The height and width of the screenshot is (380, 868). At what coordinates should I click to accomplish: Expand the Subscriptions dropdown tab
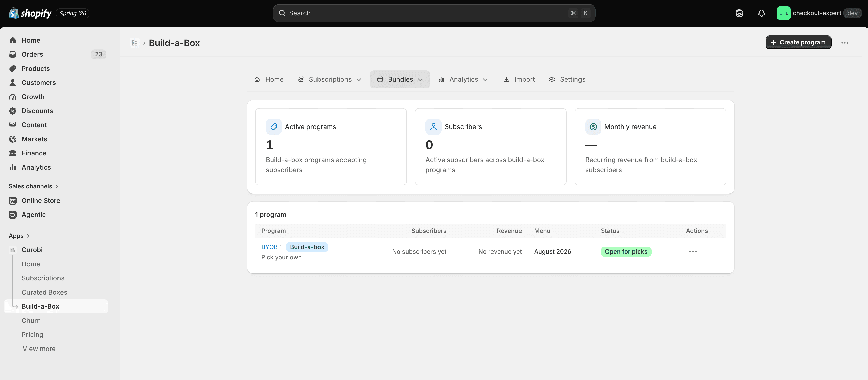(x=330, y=79)
